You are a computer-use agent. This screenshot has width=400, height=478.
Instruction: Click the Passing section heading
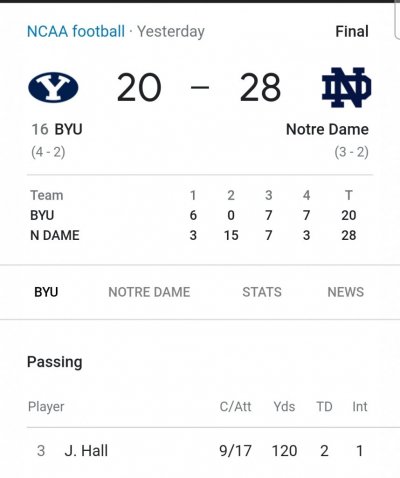click(x=55, y=362)
